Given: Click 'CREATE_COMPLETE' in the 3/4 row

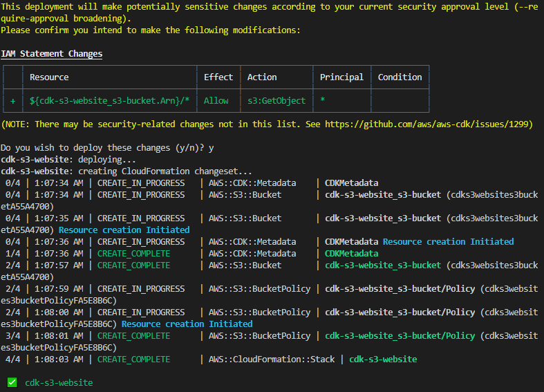Looking at the screenshot, I should (133, 336).
